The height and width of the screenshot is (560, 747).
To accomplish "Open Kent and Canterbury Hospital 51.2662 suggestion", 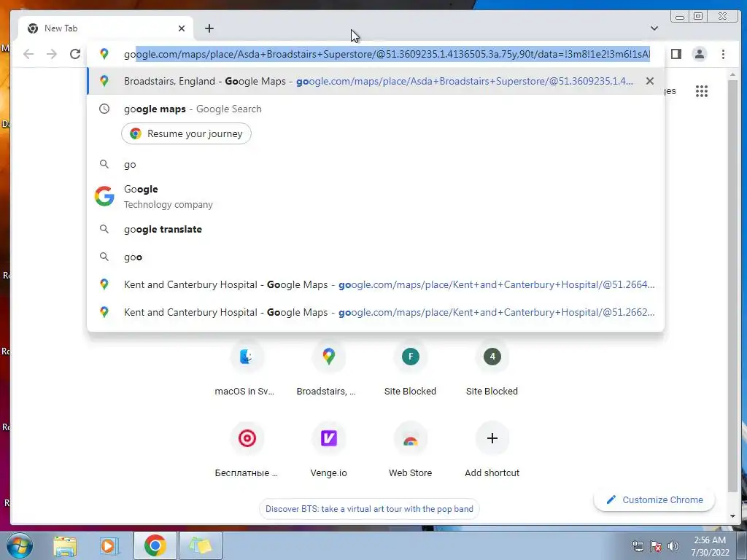I will [x=376, y=312].
